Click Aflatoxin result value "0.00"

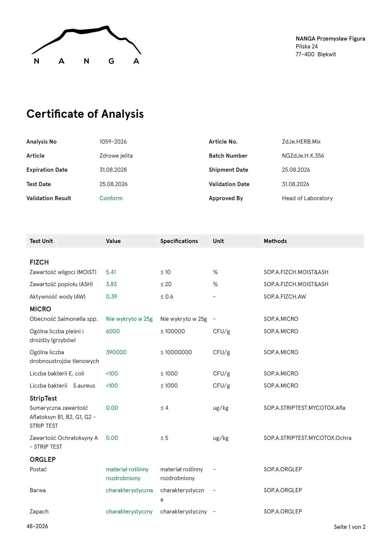112,408
